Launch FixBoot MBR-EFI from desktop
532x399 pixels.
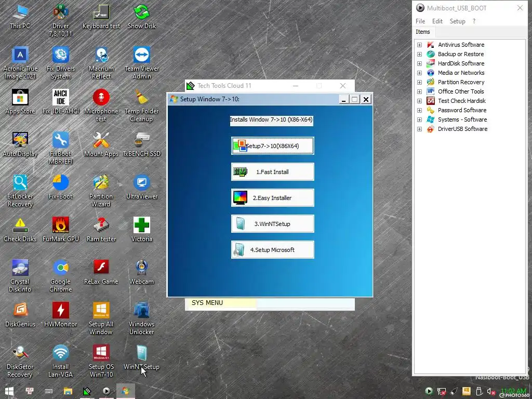pyautogui.click(x=61, y=148)
